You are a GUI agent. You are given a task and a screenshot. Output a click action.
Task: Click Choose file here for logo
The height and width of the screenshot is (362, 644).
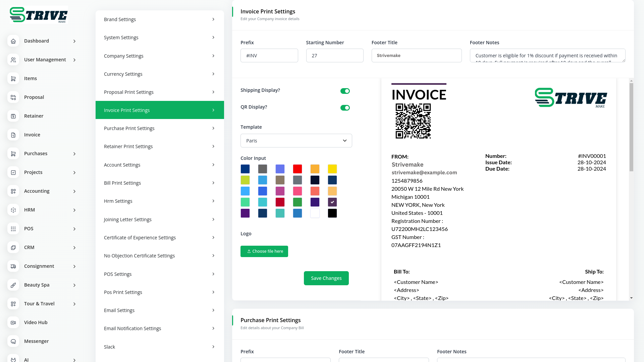[x=264, y=251]
